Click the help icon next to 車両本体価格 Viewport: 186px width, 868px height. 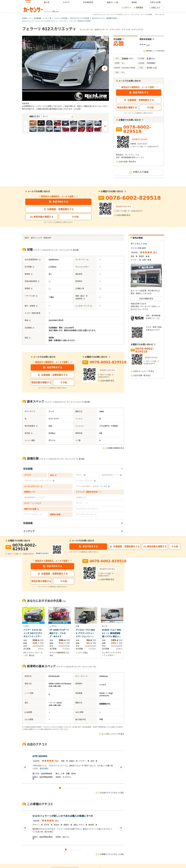point(153,39)
